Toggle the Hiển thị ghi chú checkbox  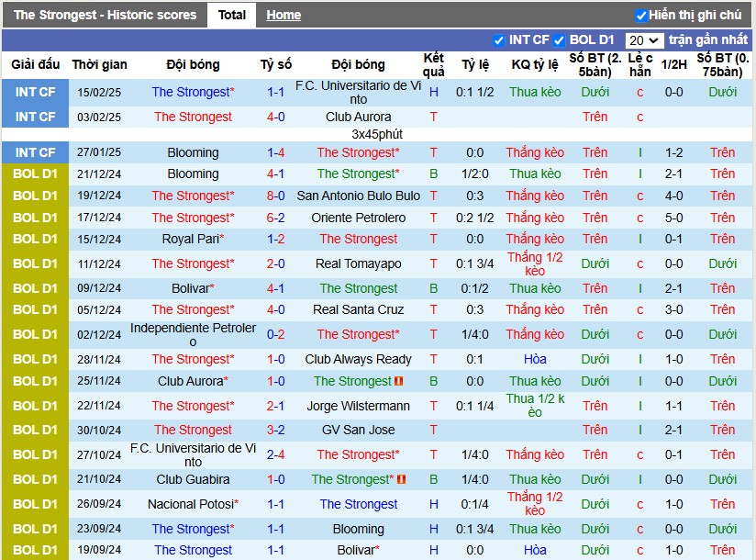pyautogui.click(x=640, y=16)
